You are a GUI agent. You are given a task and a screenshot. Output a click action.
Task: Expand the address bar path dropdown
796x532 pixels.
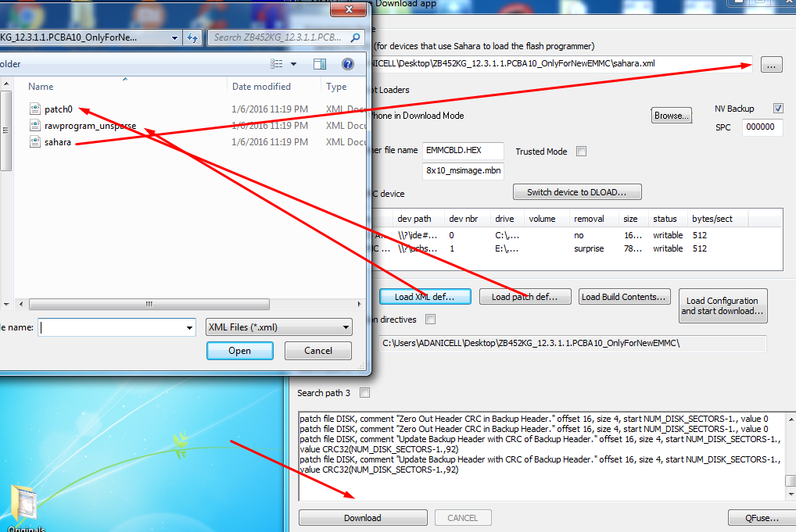click(x=174, y=37)
